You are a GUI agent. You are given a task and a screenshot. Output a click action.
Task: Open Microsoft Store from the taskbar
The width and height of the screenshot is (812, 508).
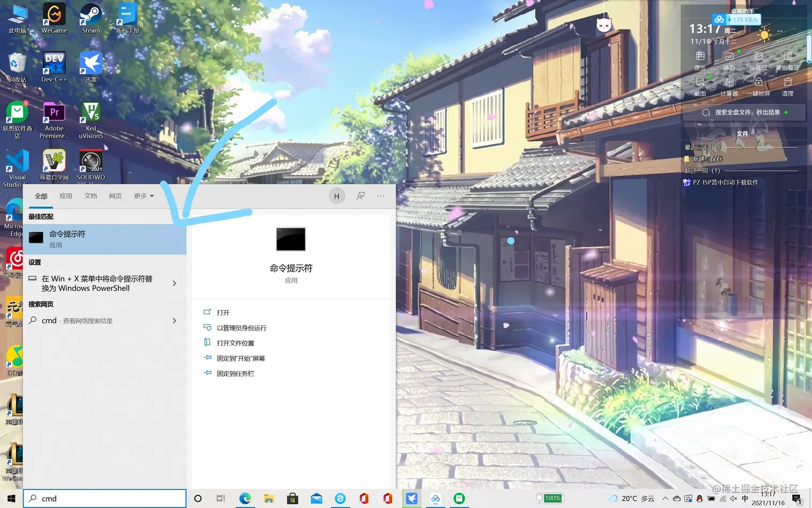click(x=293, y=498)
